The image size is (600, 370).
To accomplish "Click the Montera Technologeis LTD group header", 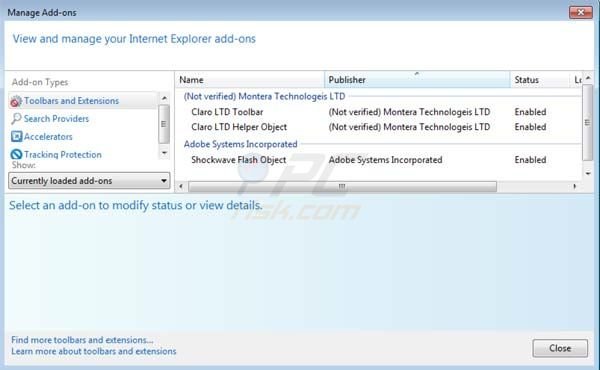I will (x=264, y=96).
